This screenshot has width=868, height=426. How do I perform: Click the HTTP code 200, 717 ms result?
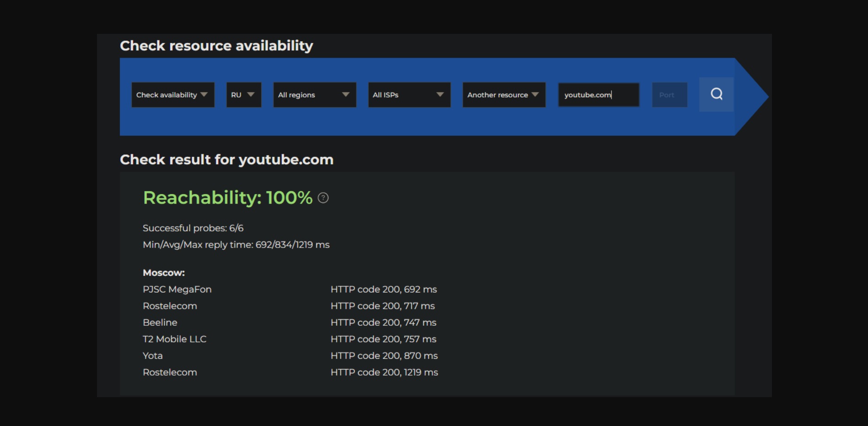[383, 306]
